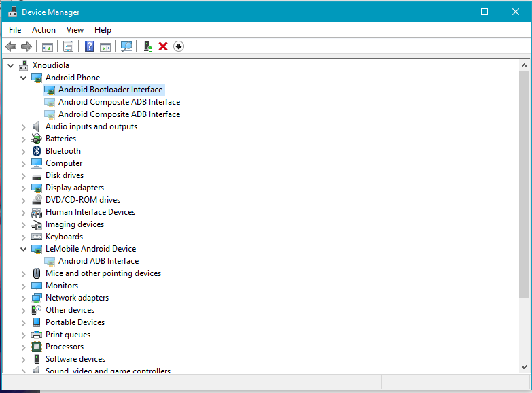The image size is (532, 393).
Task: Collapse the Android Phone category
Action: pos(24,78)
